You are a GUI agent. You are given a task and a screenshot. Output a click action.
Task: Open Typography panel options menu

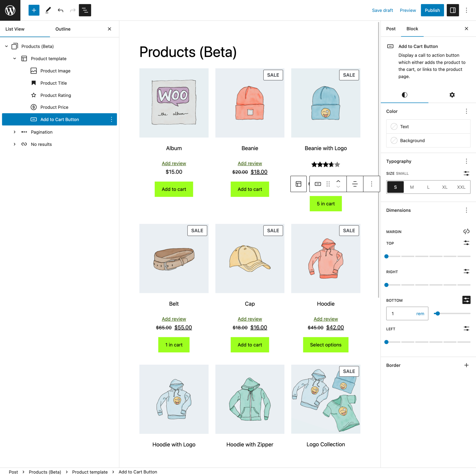(x=466, y=161)
